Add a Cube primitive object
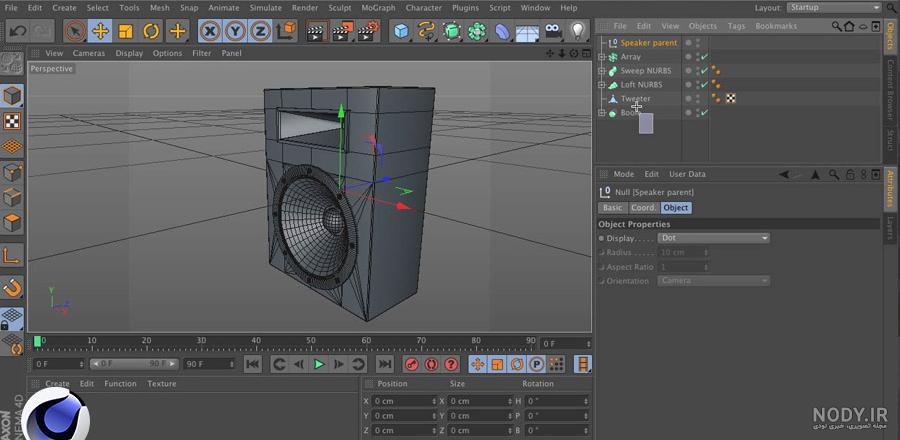The height and width of the screenshot is (440, 900). [x=401, y=31]
